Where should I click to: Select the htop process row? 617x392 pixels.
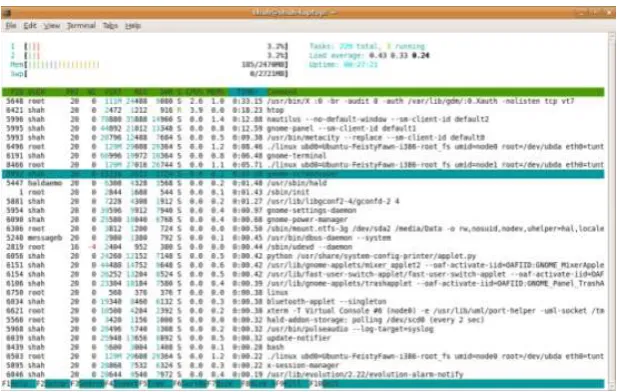303,110
